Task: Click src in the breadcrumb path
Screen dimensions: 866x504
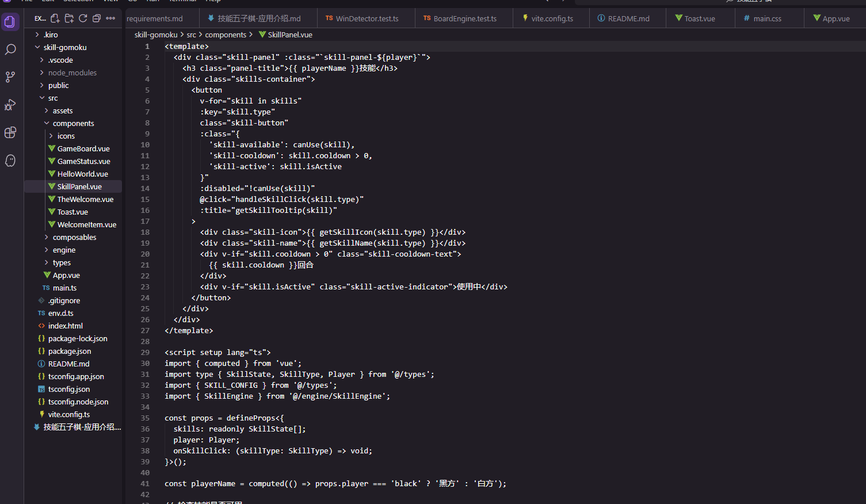Action: (191, 35)
